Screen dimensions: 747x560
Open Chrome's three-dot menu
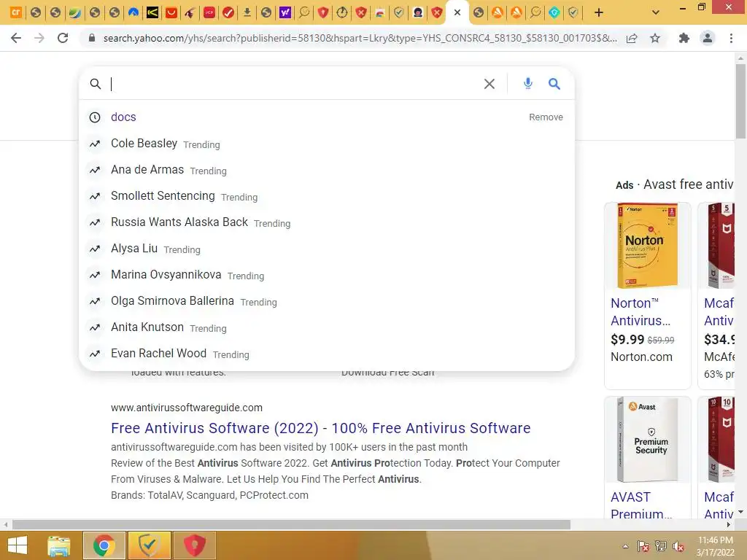tap(731, 38)
